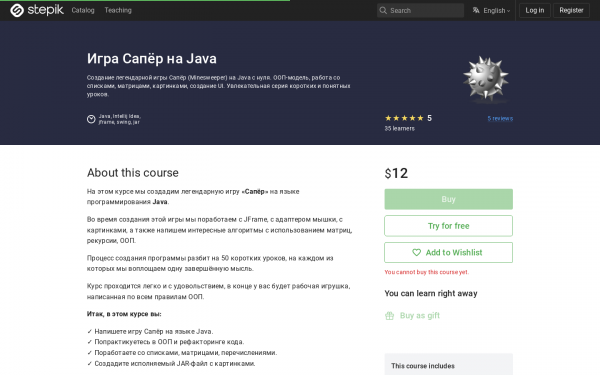The width and height of the screenshot is (600, 375).
Task: Click Add to Wishlist button
Action: [x=448, y=253]
